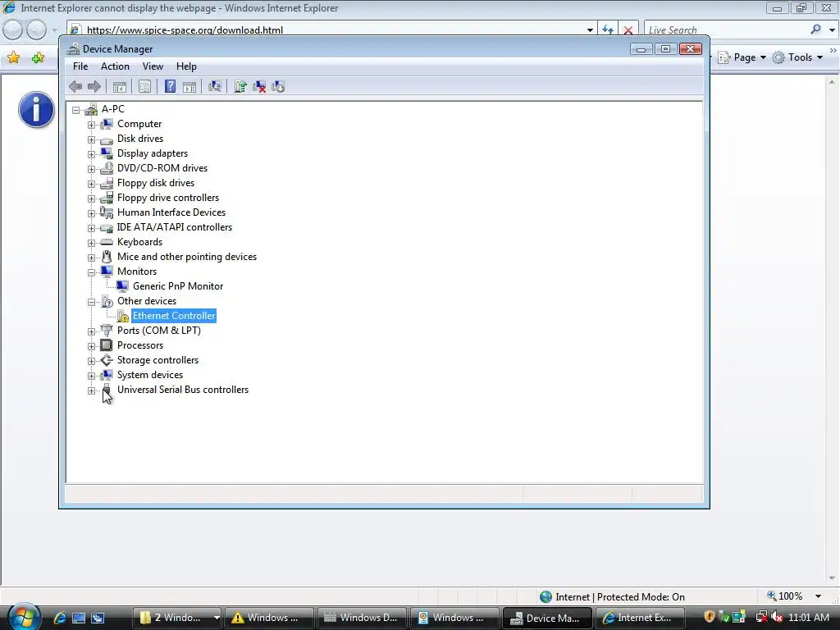840x630 pixels.
Task: Click the security shield tray icon
Action: coord(710,617)
